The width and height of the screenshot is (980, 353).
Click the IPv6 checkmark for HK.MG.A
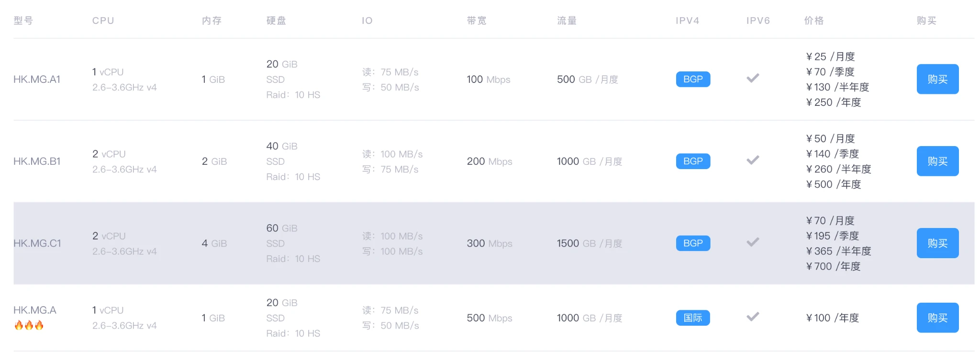(x=753, y=317)
